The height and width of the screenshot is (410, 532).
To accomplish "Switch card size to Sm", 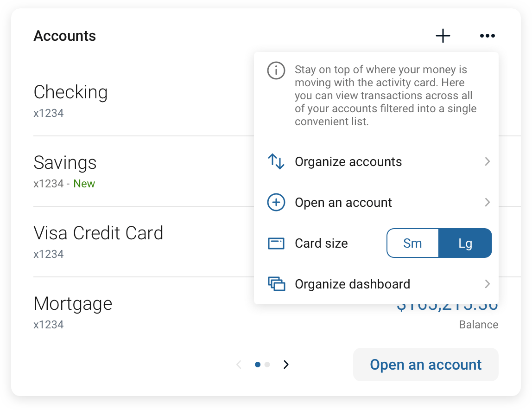I will [412, 243].
